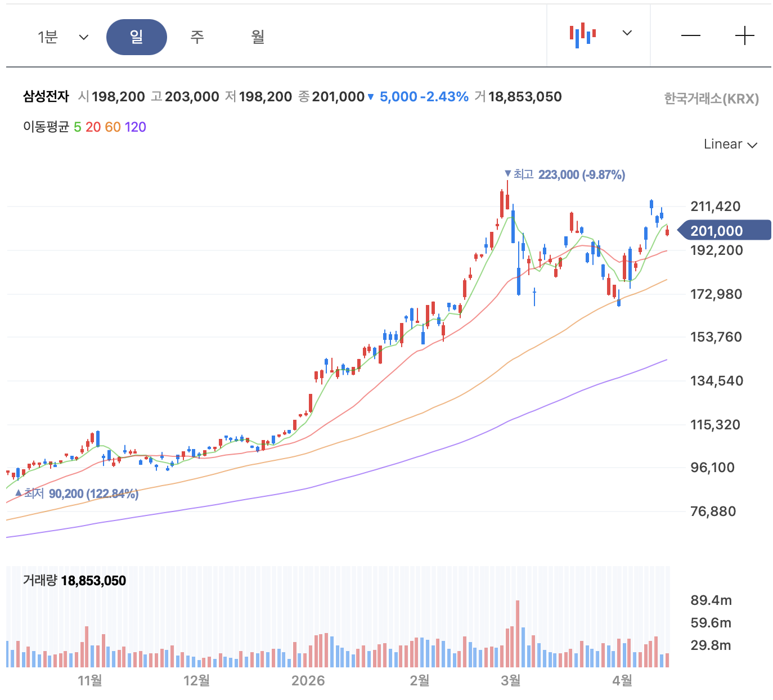Click the 최고 223,000 high marker
The image size is (773, 700).
point(565,174)
